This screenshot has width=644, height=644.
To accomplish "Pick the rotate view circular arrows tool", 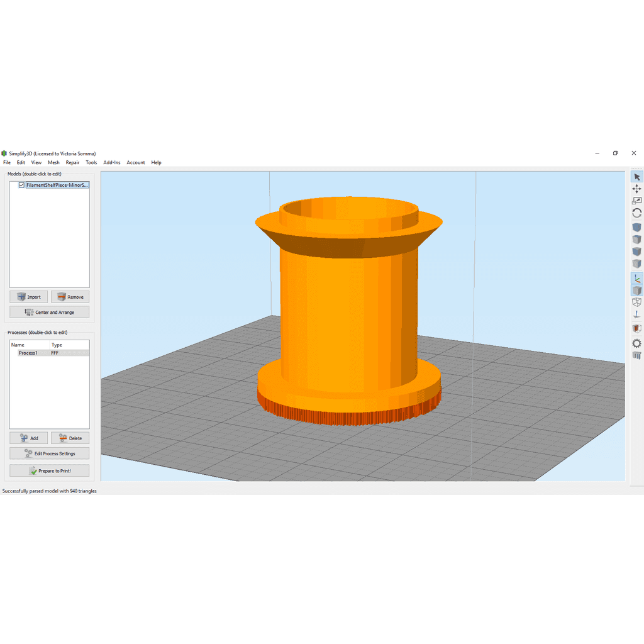I will pos(636,213).
